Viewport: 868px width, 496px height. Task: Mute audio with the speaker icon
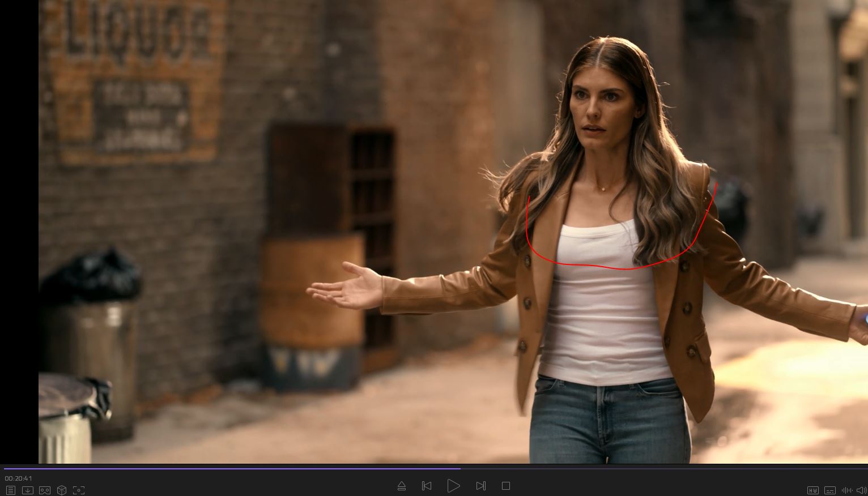tap(861, 490)
